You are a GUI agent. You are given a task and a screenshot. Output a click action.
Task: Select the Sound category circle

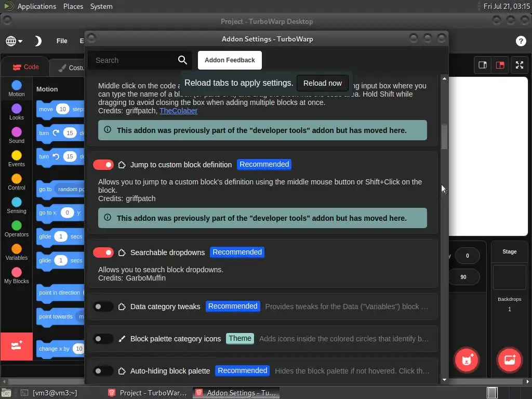(x=17, y=132)
